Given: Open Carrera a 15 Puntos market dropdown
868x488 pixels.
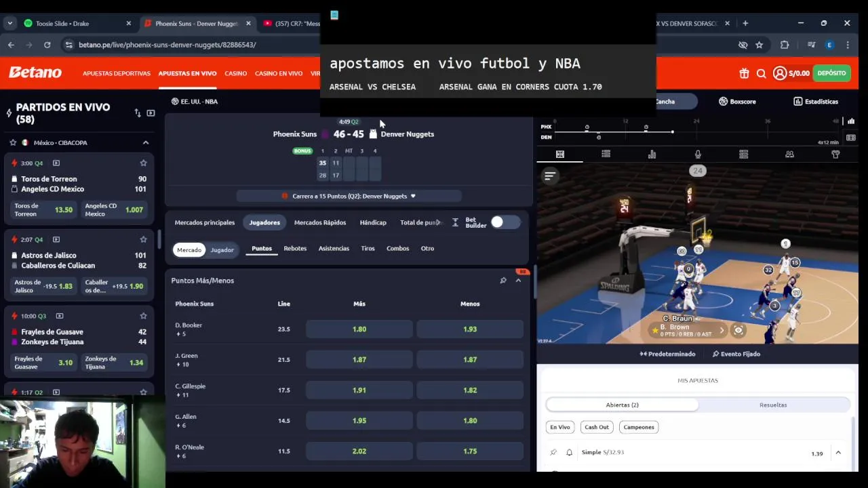Looking at the screenshot, I should (349, 196).
